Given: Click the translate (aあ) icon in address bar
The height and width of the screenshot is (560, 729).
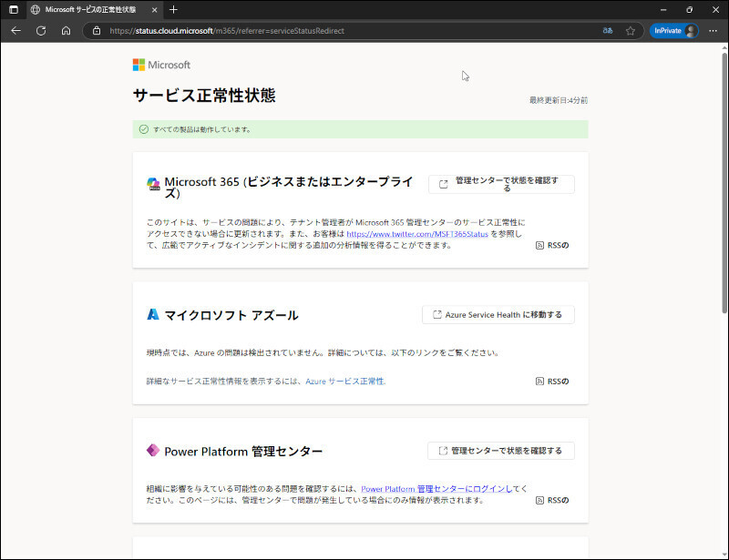Looking at the screenshot, I should coord(607,31).
